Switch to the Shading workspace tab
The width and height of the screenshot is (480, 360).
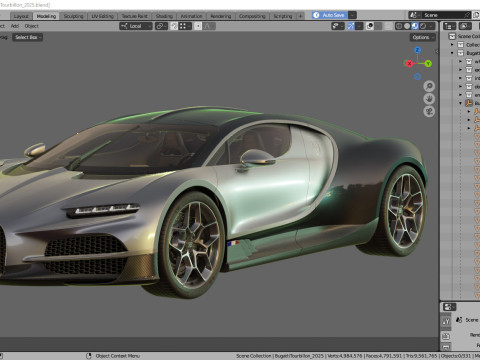pyautogui.click(x=164, y=16)
